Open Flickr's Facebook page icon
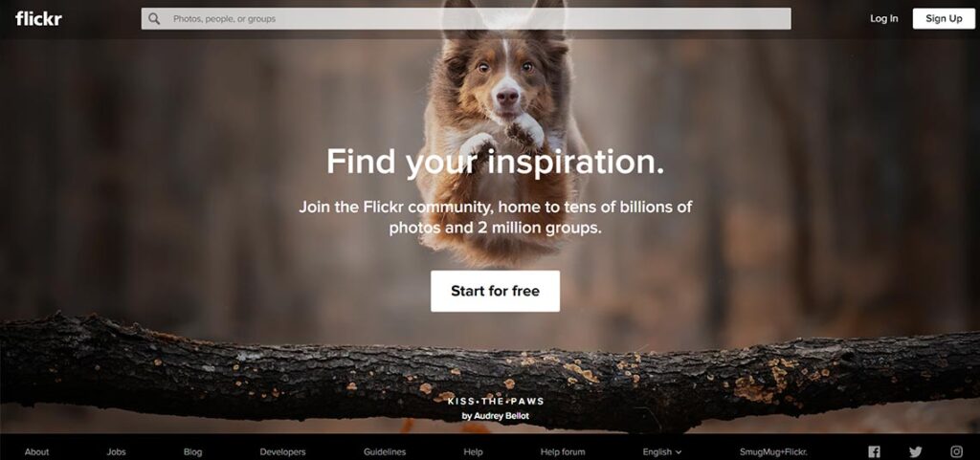The height and width of the screenshot is (460, 980). tap(875, 452)
